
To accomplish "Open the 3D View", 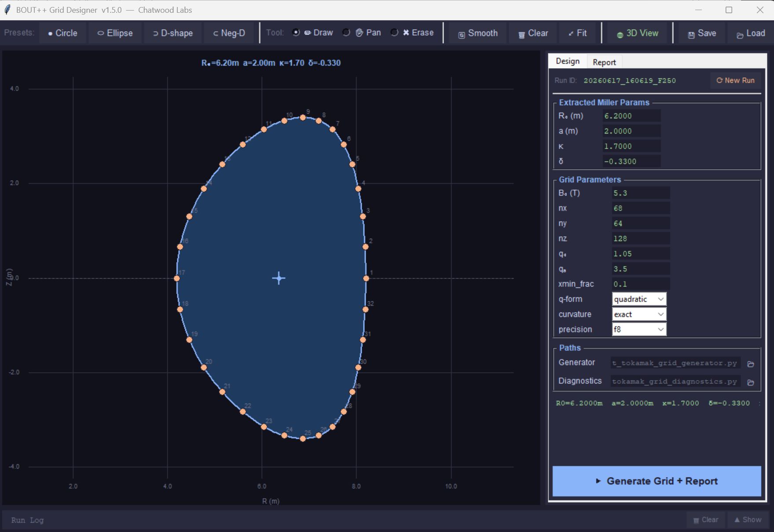I will pyautogui.click(x=637, y=33).
